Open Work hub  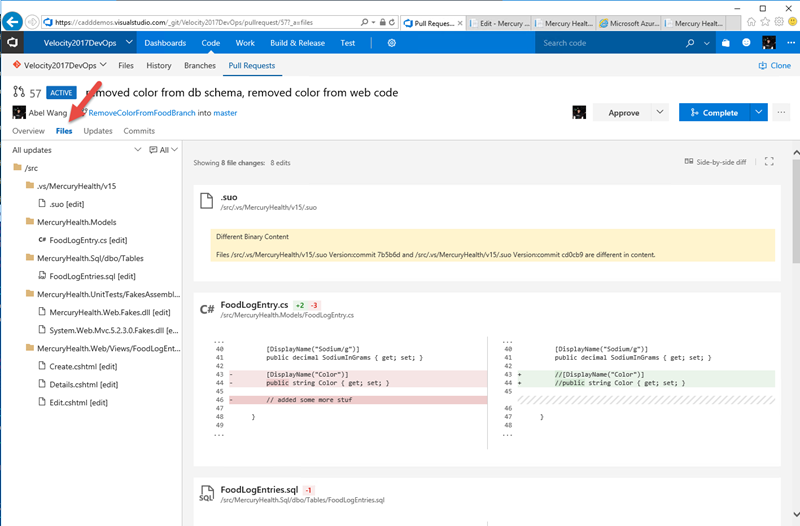click(x=245, y=43)
